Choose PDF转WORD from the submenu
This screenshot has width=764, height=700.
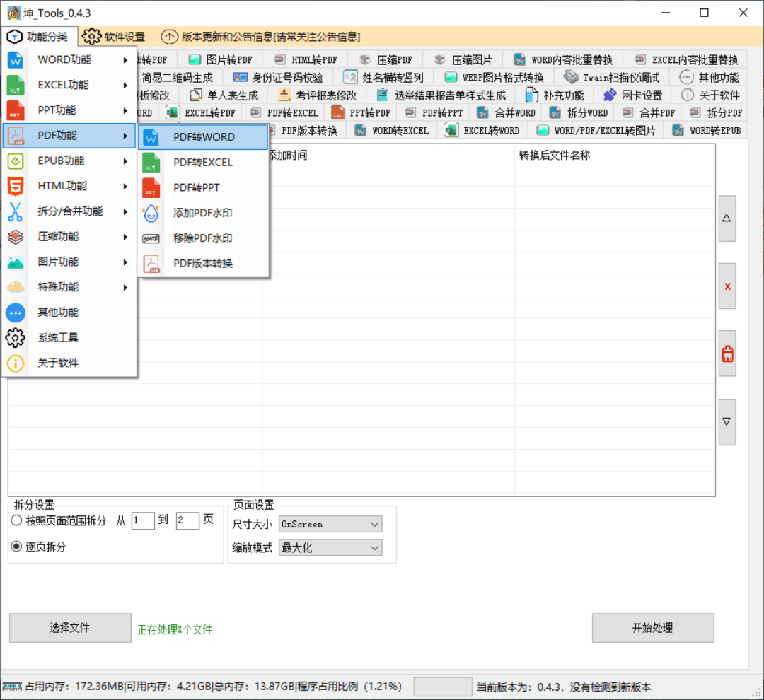[x=203, y=137]
